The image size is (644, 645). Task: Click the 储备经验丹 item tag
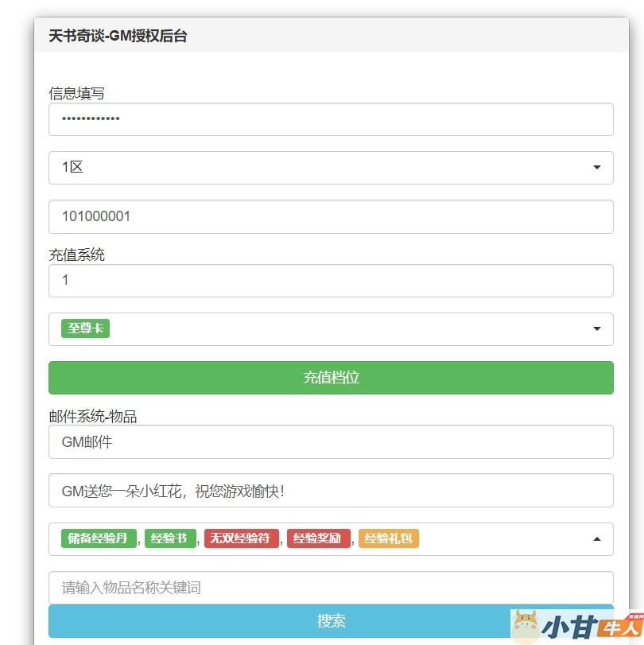point(99,538)
